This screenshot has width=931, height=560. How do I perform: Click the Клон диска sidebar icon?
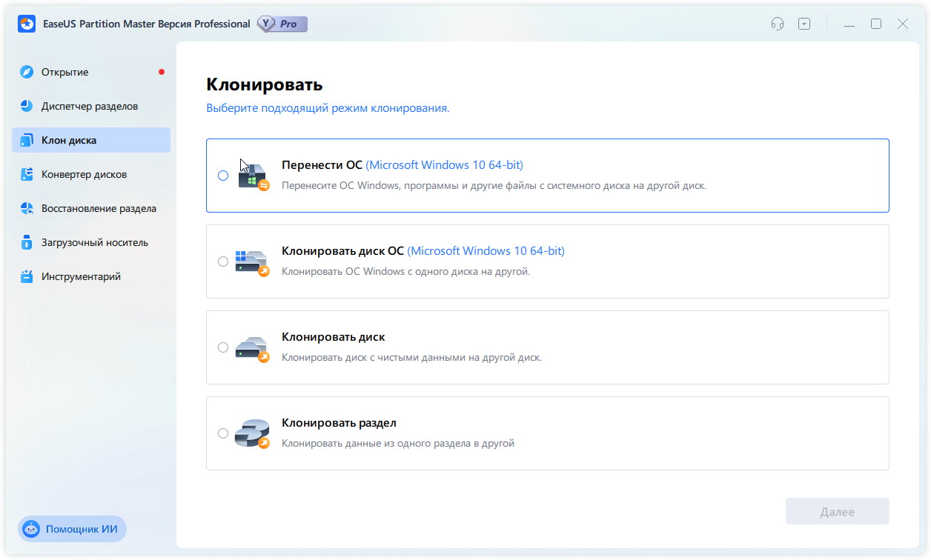point(27,141)
